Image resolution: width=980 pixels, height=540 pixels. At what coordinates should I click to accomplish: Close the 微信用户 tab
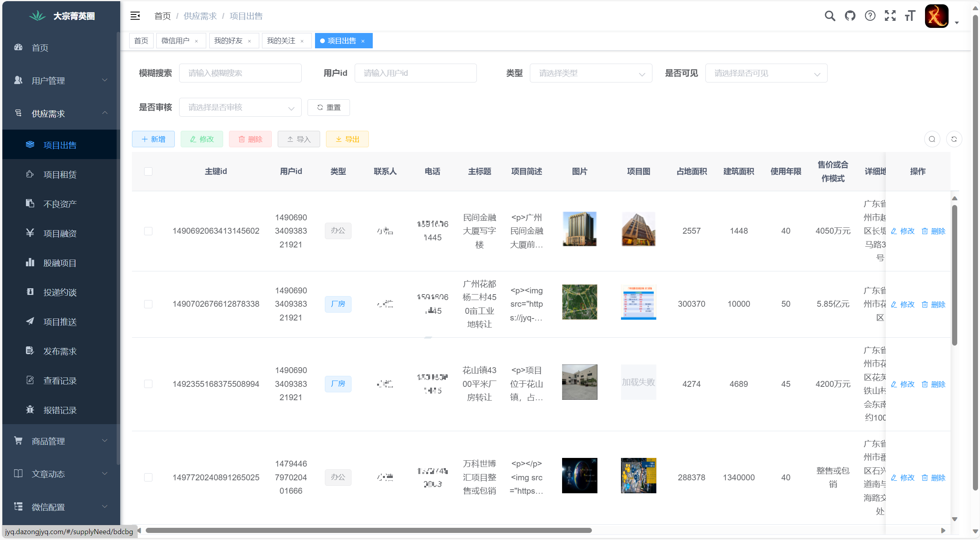[x=196, y=41]
